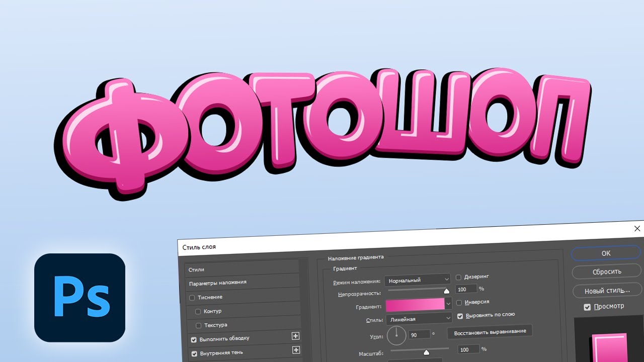Enable the Контур checkbox
This screenshot has width=644, height=362.
(x=198, y=312)
